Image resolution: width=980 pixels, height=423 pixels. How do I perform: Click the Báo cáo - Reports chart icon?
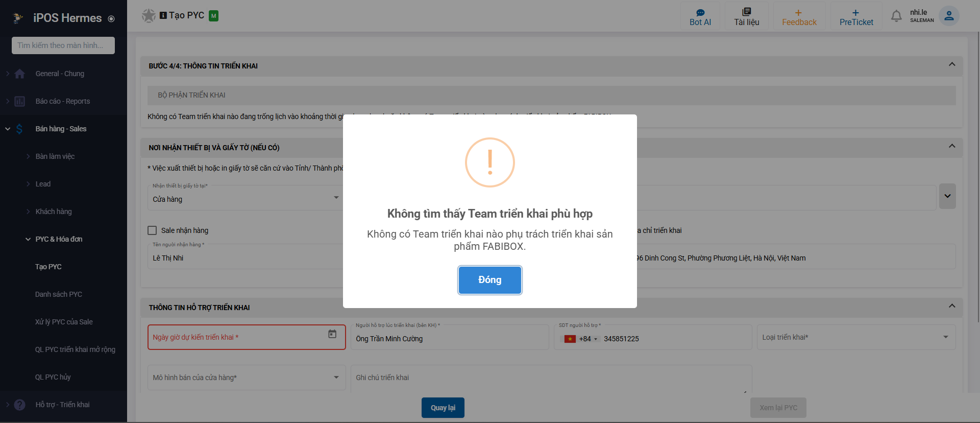tap(20, 101)
